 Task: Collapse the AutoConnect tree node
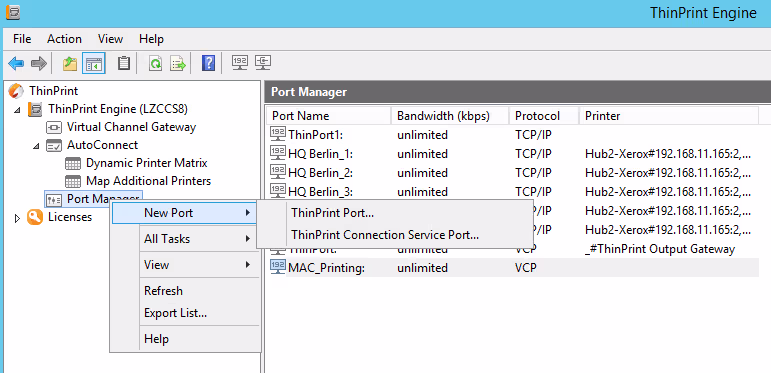tap(36, 146)
